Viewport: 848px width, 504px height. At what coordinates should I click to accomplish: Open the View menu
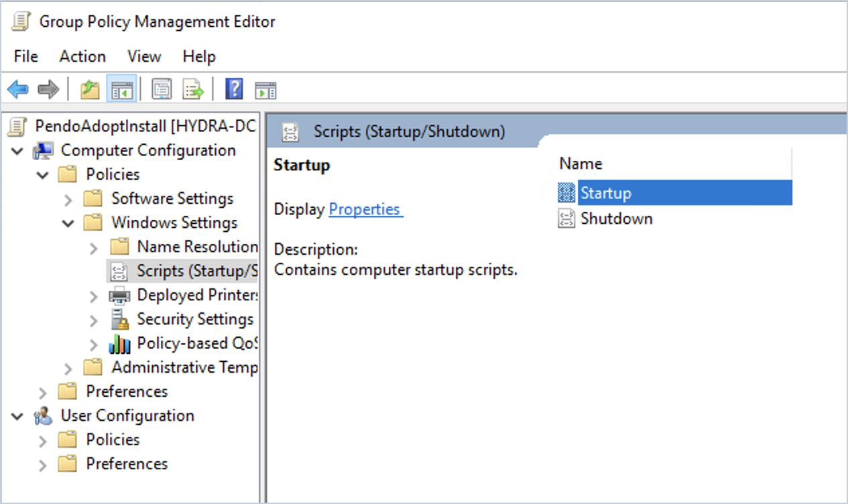144,56
